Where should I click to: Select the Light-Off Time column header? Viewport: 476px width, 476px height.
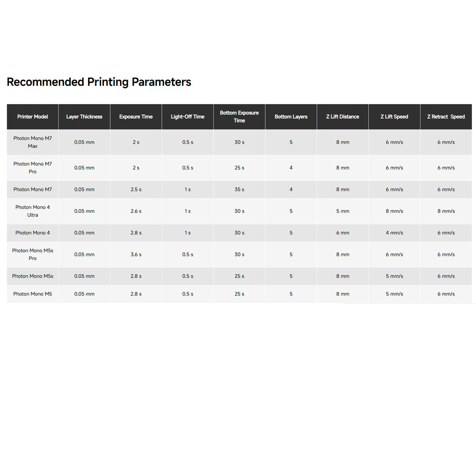(x=188, y=117)
